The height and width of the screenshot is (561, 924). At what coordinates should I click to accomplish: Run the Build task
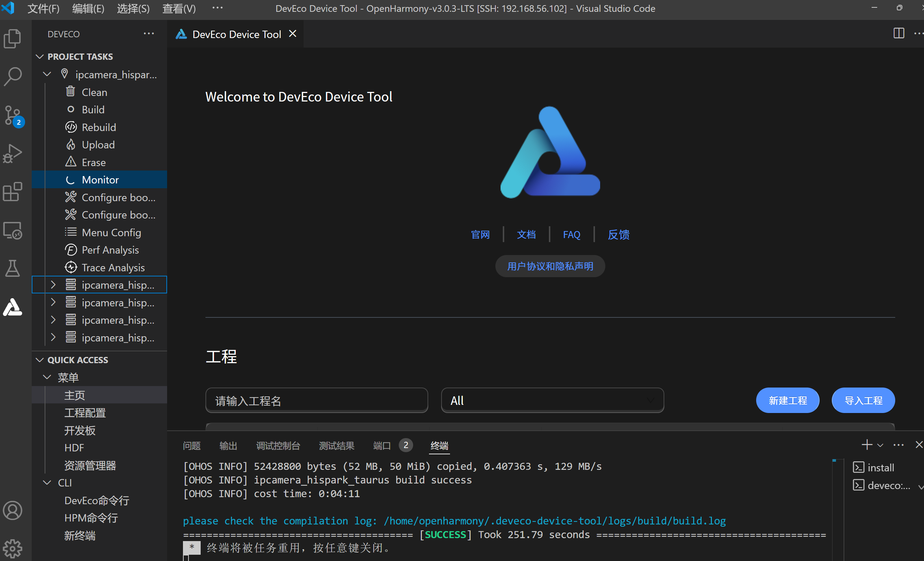point(99,110)
